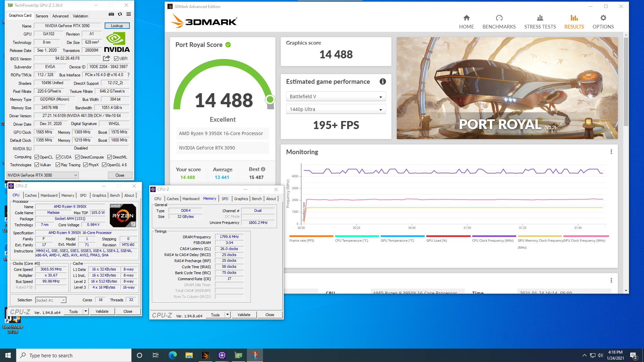Toggle the OpenCL checkbox
644x362 pixels.
(x=37, y=157)
